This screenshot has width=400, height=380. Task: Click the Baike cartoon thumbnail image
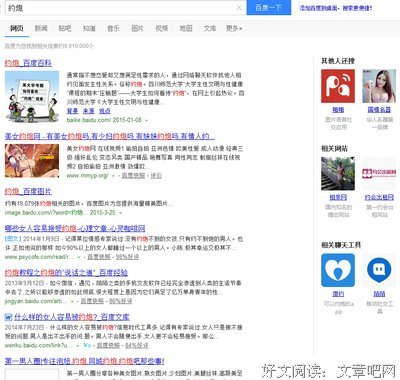point(32,96)
